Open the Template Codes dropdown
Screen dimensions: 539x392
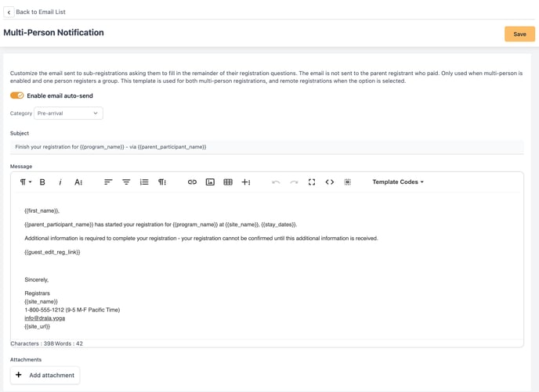pos(398,182)
